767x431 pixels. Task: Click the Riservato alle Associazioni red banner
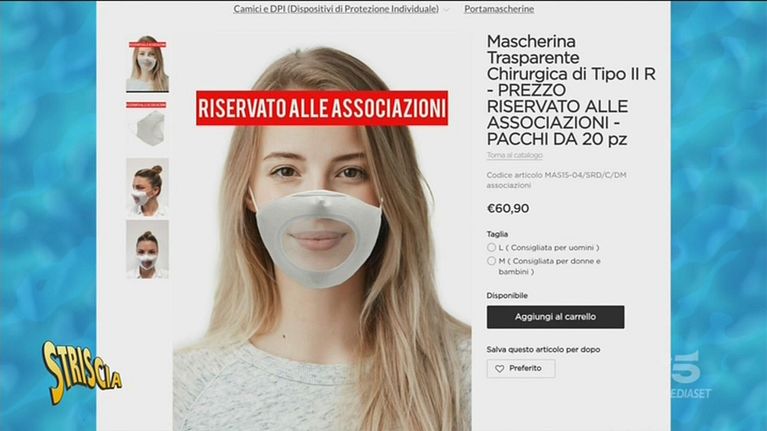322,108
